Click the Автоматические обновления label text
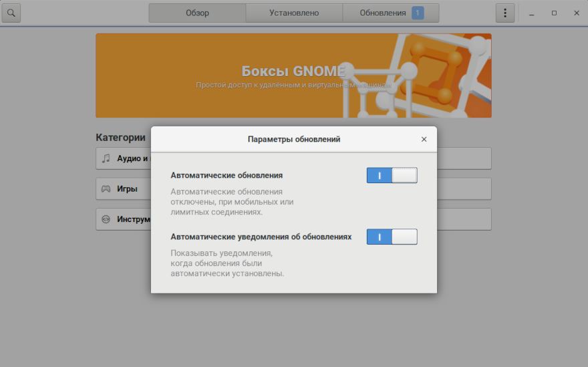Viewport: 588px width, 367px height. (227, 175)
